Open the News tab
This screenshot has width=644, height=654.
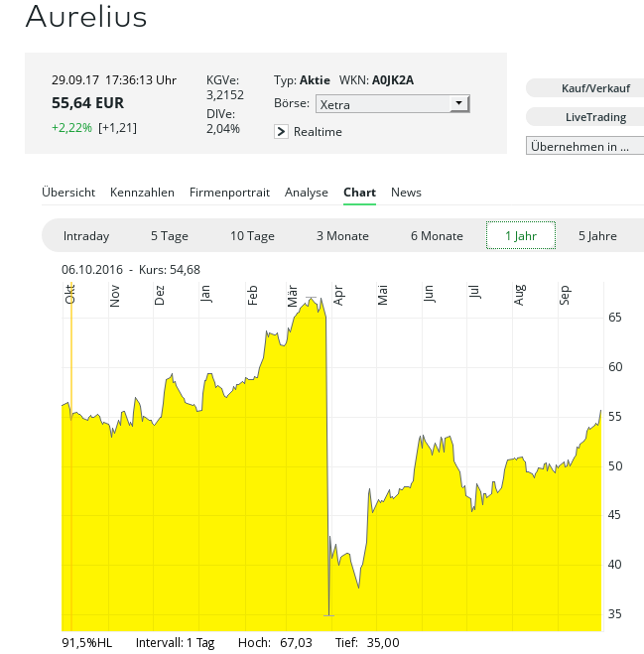point(406,193)
